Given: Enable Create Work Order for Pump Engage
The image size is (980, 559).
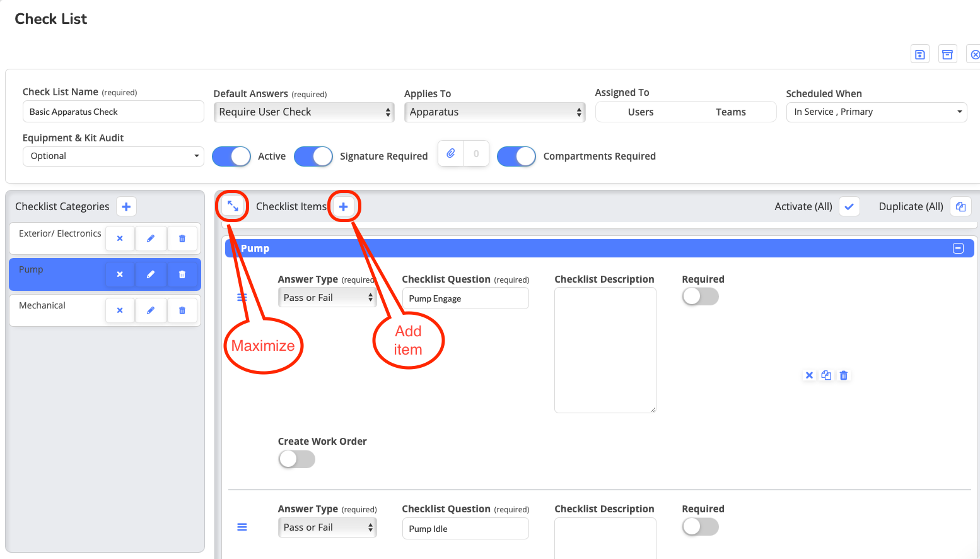Looking at the screenshot, I should tap(296, 459).
